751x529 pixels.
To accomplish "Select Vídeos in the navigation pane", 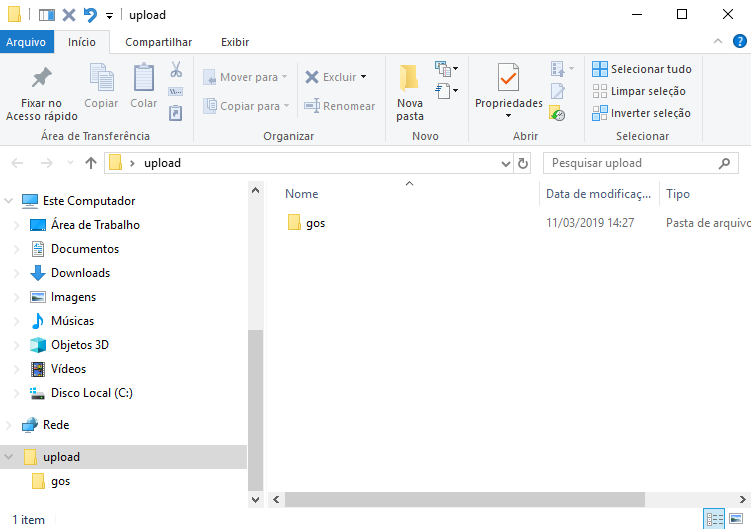I will point(68,369).
